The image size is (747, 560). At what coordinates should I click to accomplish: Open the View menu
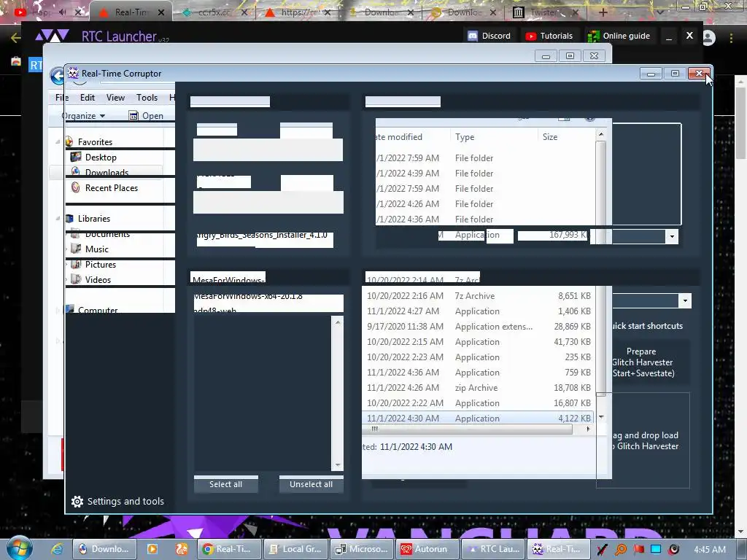[115, 97]
